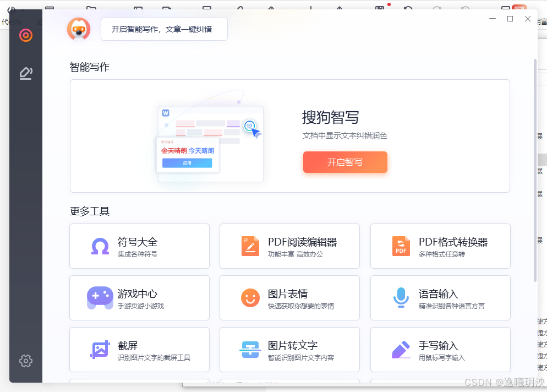
Task: Click the toolbox window vertical scrollbar
Action: point(535,170)
